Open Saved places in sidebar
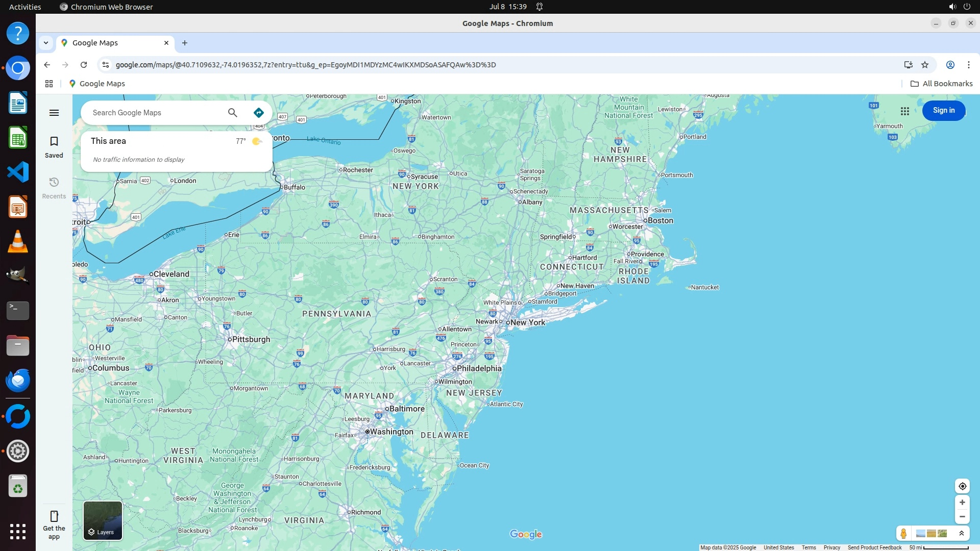Image resolution: width=980 pixels, height=551 pixels. tap(54, 147)
